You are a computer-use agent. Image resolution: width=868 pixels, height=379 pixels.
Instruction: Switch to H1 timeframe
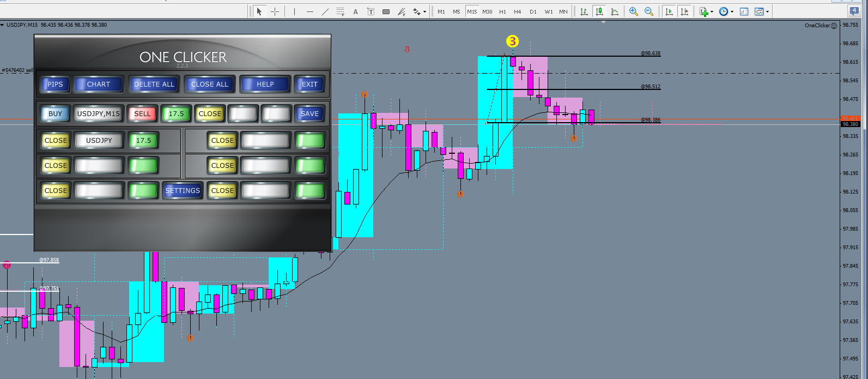pyautogui.click(x=502, y=11)
